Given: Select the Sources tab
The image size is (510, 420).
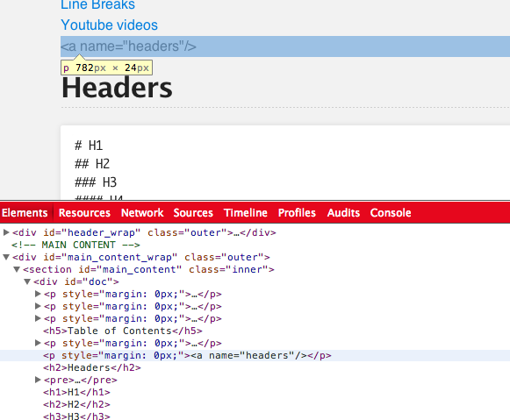Looking at the screenshot, I should (x=193, y=213).
